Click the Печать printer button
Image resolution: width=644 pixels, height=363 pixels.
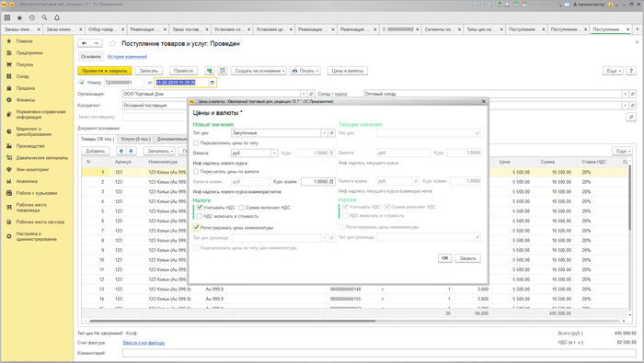tap(305, 71)
